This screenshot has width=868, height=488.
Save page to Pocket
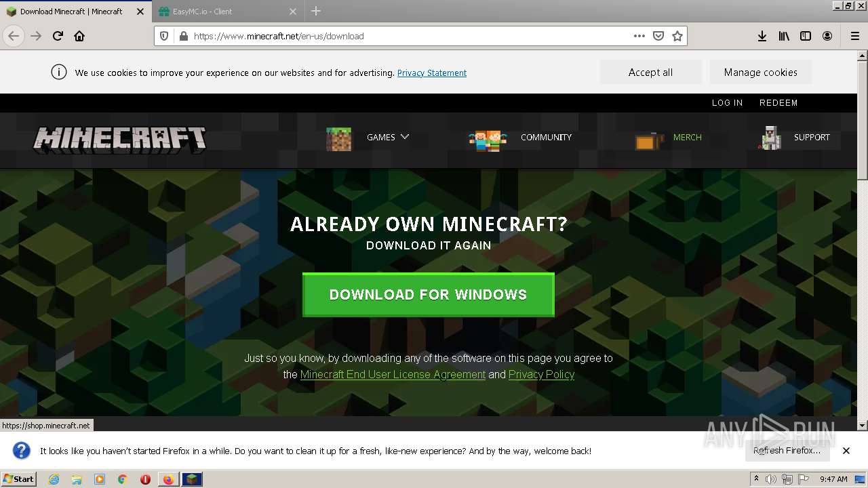click(x=658, y=36)
